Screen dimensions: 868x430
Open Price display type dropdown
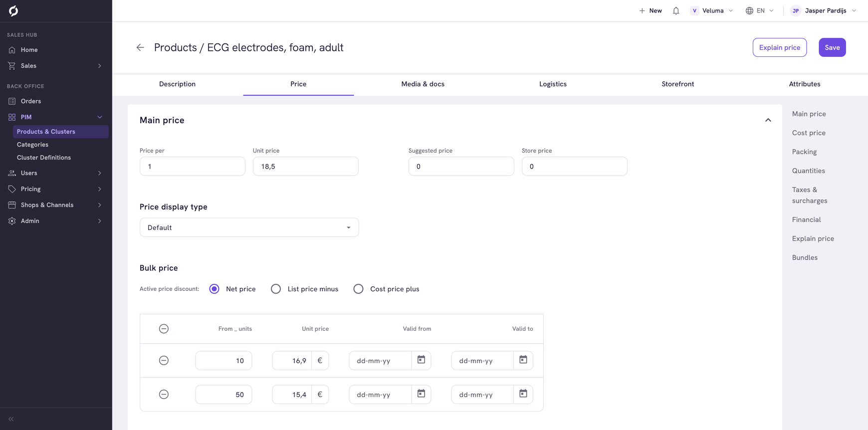click(x=249, y=227)
